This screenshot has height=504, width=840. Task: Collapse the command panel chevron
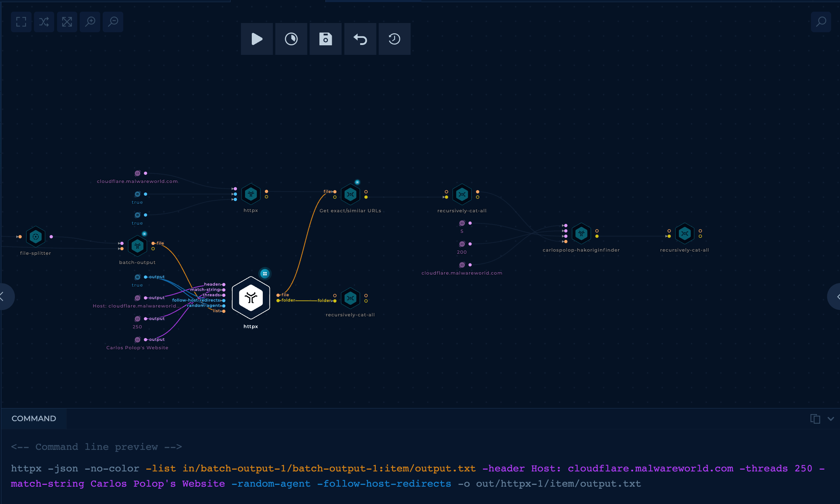831,419
